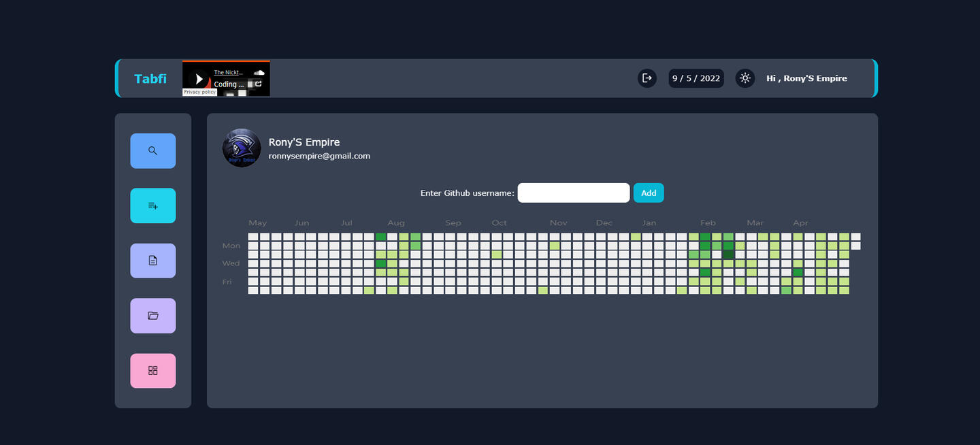Click the add-to-list playlist icon button
980x445 pixels.
click(x=152, y=205)
